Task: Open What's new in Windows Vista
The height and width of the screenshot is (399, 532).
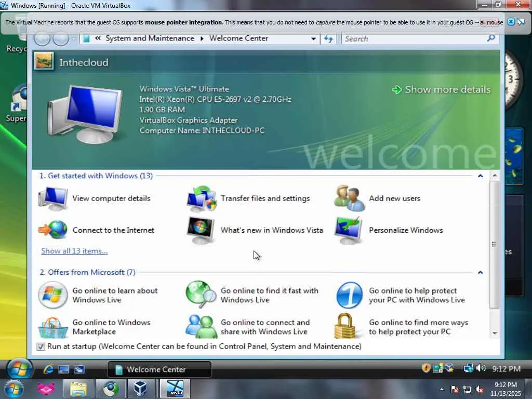Action: pos(255,230)
